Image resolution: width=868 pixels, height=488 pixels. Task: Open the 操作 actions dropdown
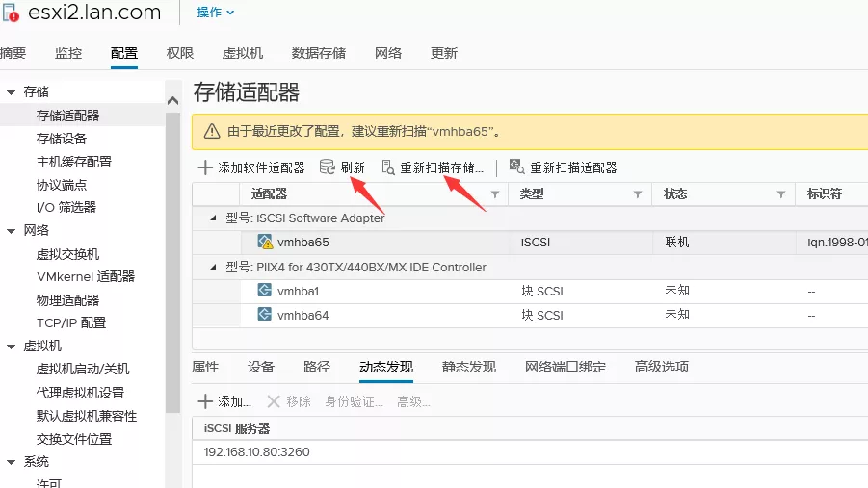pos(216,13)
